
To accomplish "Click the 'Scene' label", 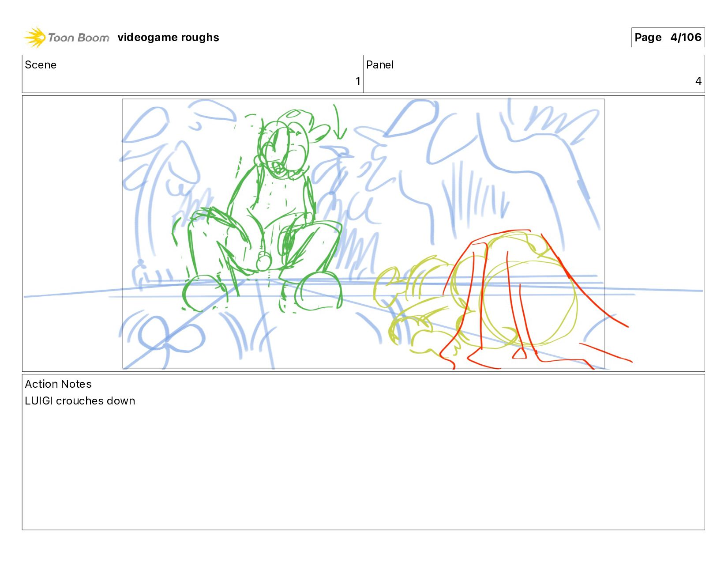I will coord(41,65).
